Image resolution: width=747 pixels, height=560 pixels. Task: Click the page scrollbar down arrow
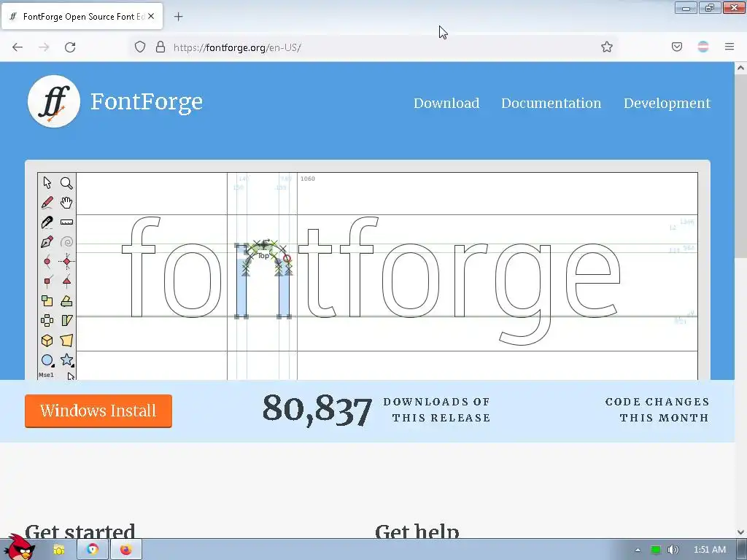(740, 532)
